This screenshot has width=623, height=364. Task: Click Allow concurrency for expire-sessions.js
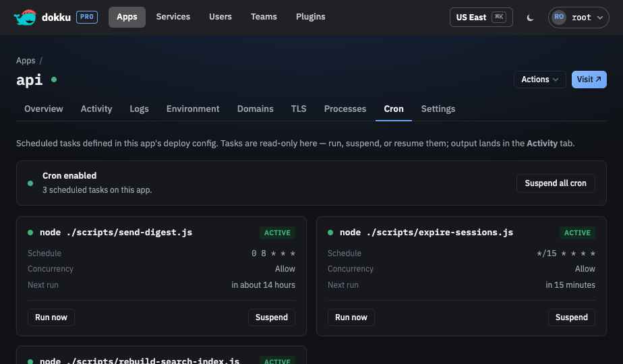pyautogui.click(x=585, y=269)
